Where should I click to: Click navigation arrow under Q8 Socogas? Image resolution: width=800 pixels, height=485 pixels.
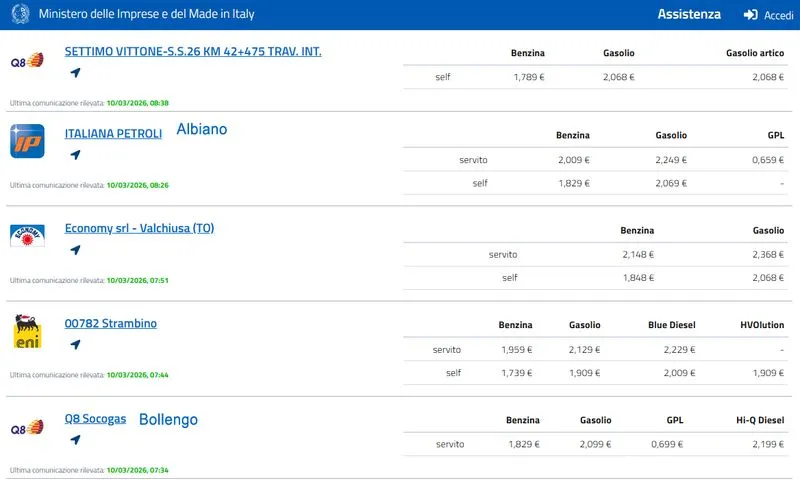coord(75,439)
